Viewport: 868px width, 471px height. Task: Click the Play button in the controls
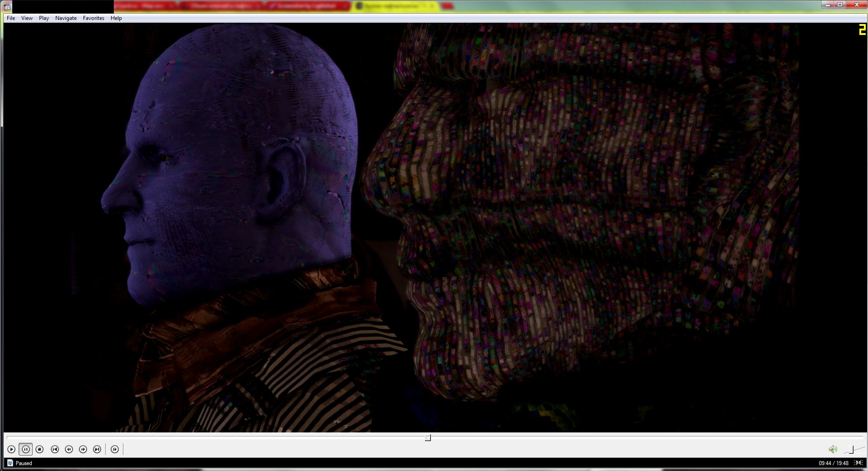click(11, 449)
